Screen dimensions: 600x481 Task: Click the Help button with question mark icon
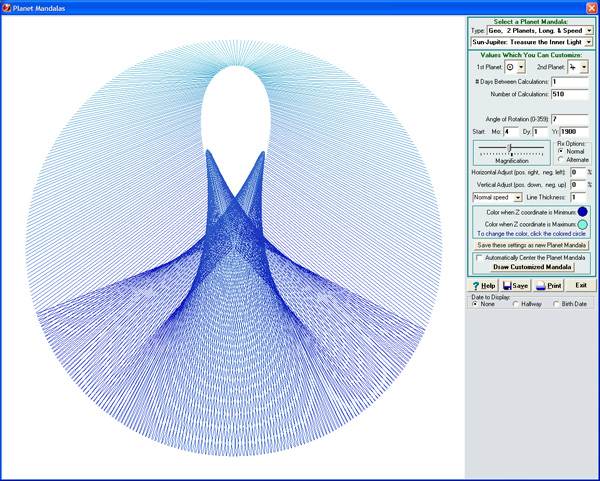[484, 285]
